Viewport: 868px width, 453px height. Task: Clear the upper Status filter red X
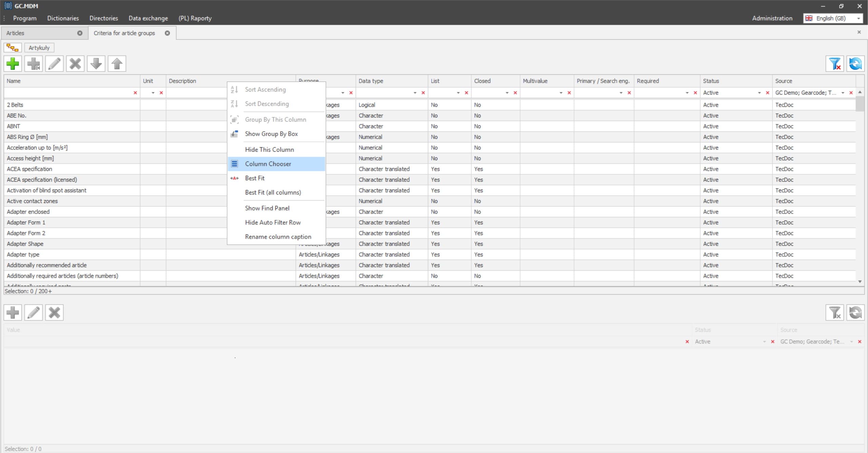(x=768, y=93)
